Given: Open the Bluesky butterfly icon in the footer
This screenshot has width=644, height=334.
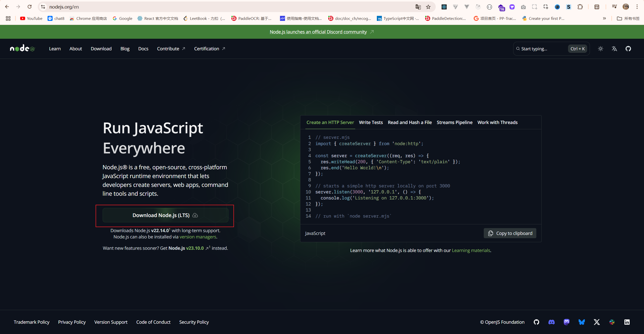Looking at the screenshot, I should tap(582, 322).
